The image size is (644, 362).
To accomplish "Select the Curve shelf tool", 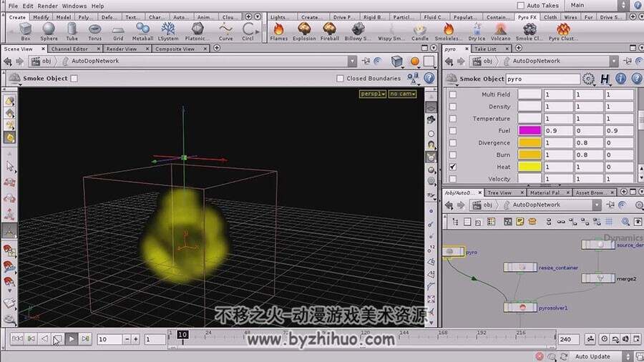I will 225,31.
